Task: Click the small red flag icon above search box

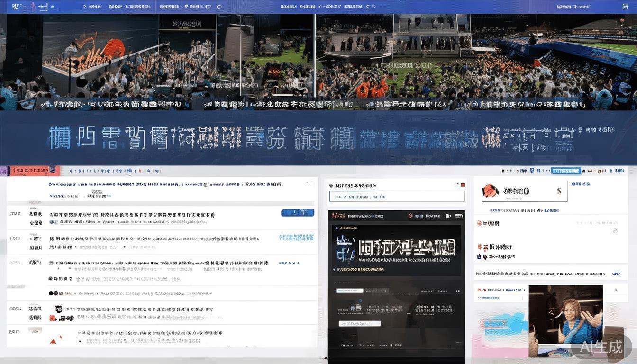Action: click(463, 185)
